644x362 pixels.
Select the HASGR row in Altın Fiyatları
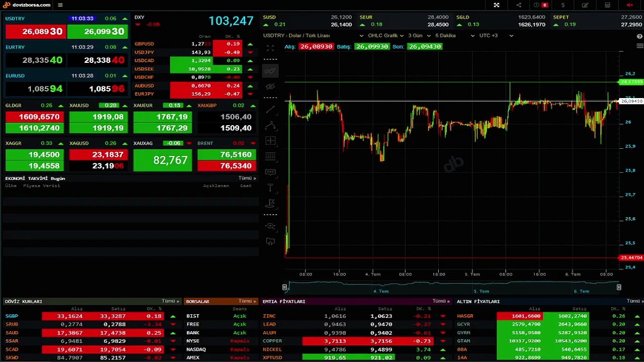point(549,316)
